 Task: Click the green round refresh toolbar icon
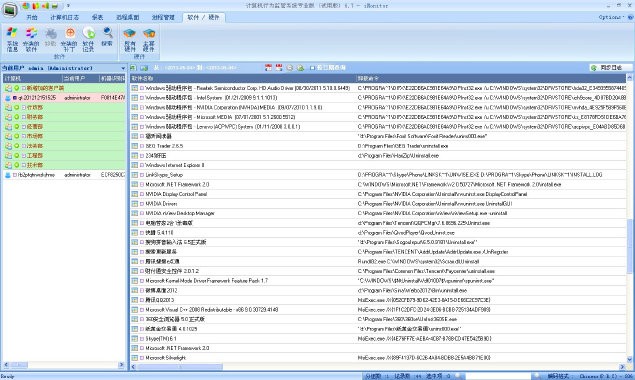(x=300, y=68)
